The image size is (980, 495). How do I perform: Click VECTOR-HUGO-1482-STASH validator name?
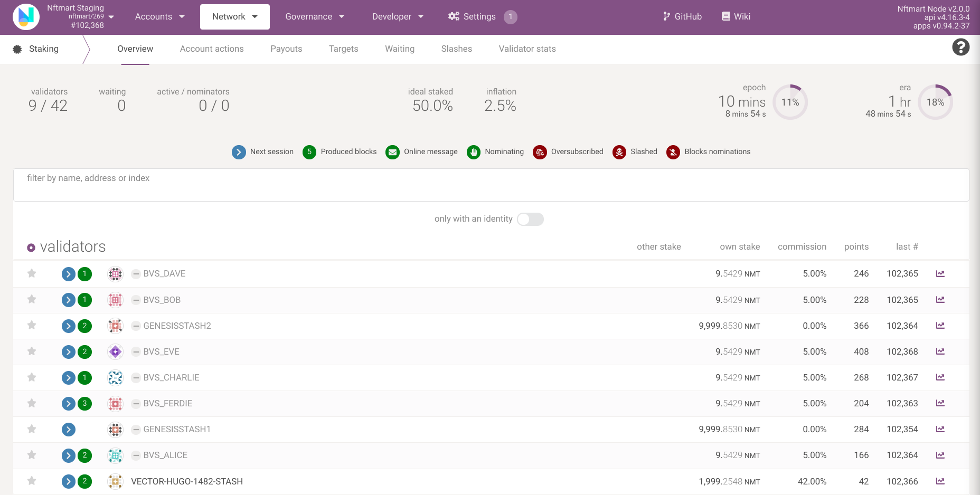187,482
